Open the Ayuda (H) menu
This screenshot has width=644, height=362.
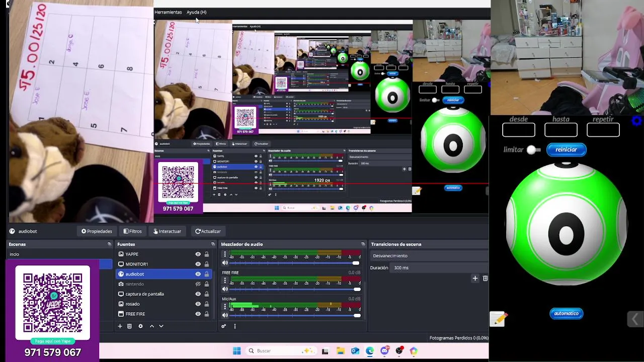pyautogui.click(x=196, y=12)
